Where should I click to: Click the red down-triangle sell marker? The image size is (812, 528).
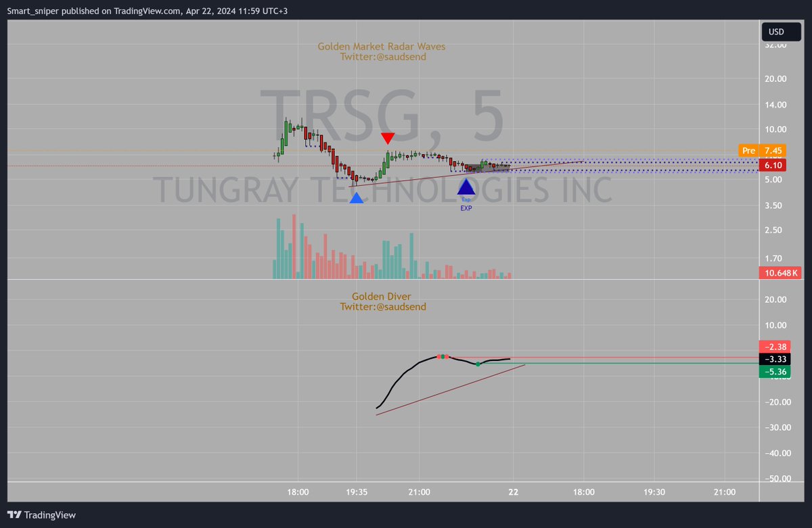click(x=387, y=138)
